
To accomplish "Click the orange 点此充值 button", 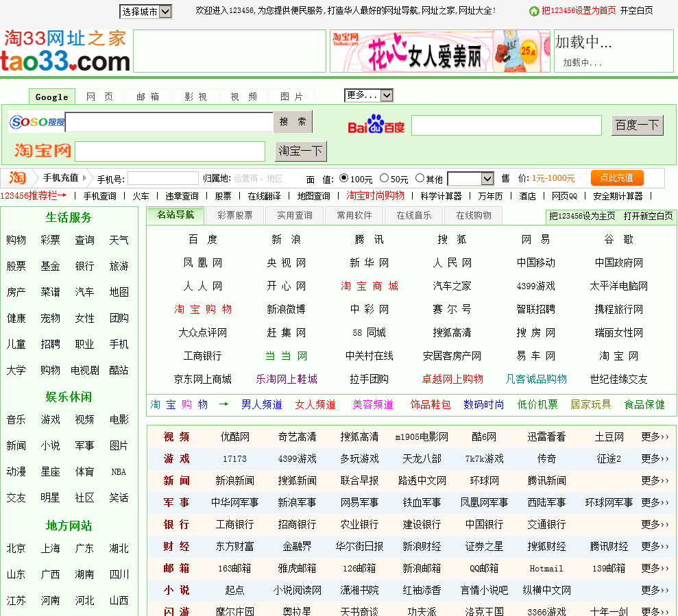I will tap(617, 178).
